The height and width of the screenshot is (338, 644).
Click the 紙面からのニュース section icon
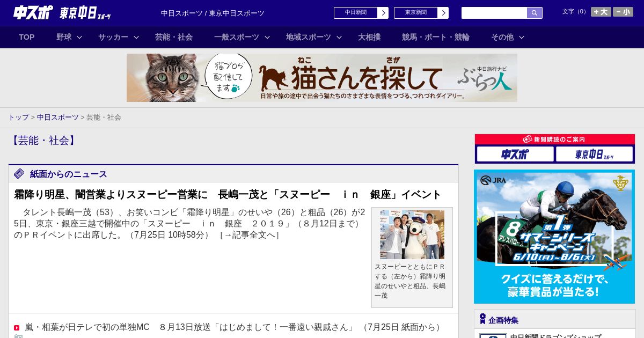tap(19, 174)
